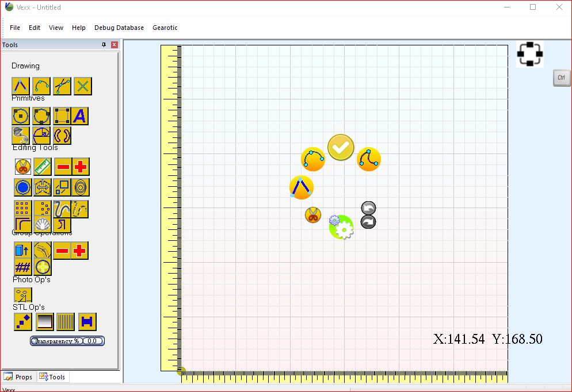Click the zoom extents icon at top right

tap(529, 54)
